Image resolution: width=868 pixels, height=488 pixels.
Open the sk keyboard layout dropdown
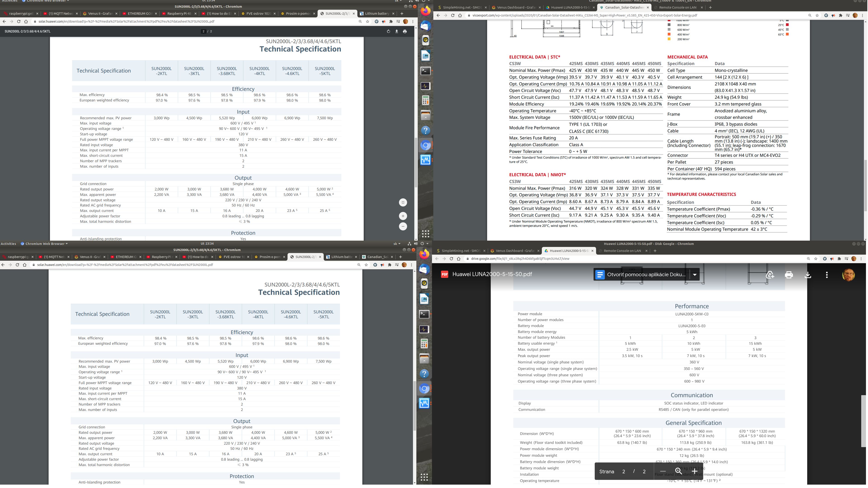[x=397, y=244]
